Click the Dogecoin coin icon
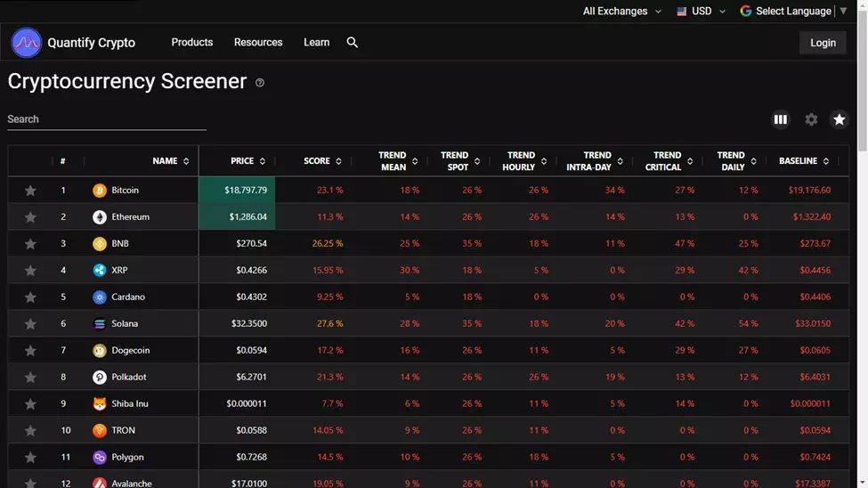 100,351
